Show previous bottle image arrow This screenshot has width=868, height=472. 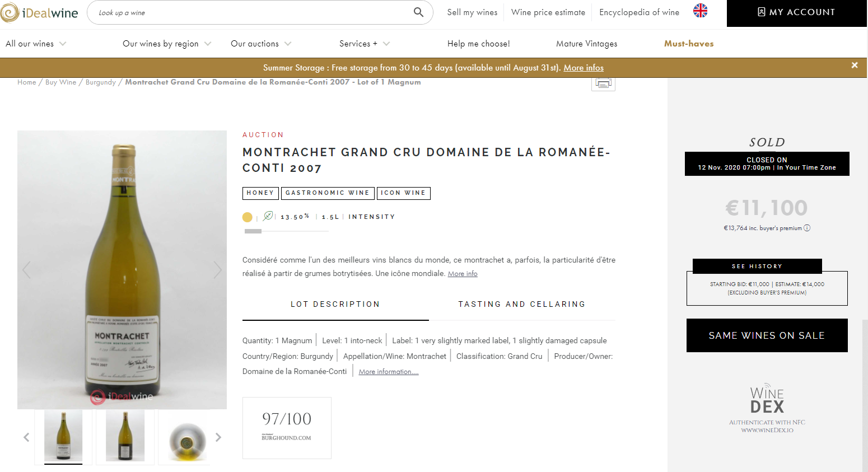[26, 270]
